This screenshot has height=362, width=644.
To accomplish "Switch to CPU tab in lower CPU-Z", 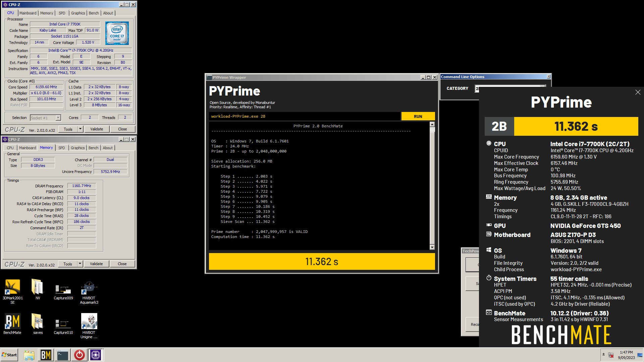I will [x=10, y=148].
